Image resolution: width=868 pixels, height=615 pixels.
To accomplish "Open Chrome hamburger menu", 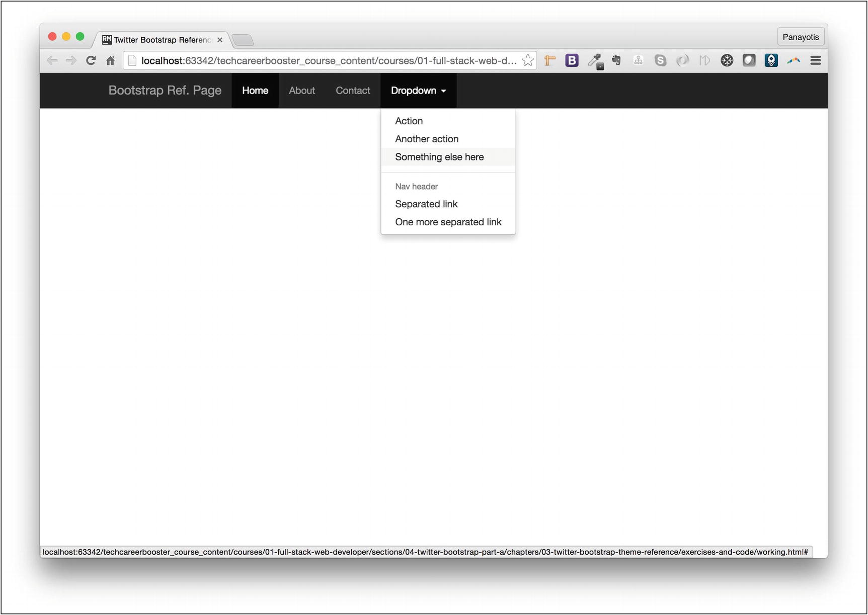I will tap(815, 61).
